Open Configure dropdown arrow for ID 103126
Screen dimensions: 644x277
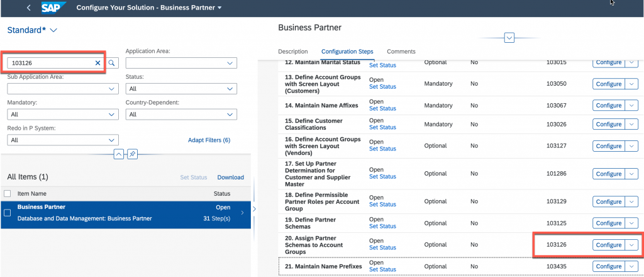coord(631,245)
